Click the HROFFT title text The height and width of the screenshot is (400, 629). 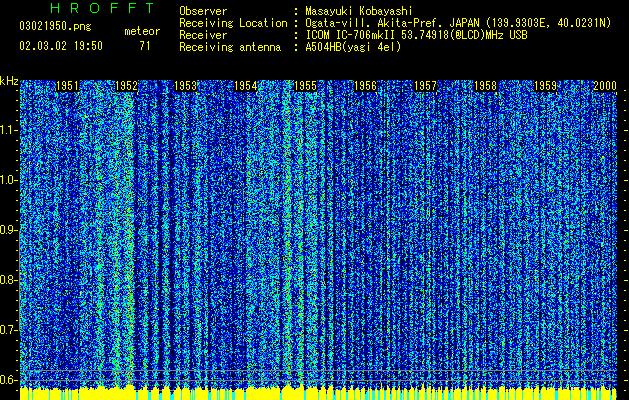[102, 8]
